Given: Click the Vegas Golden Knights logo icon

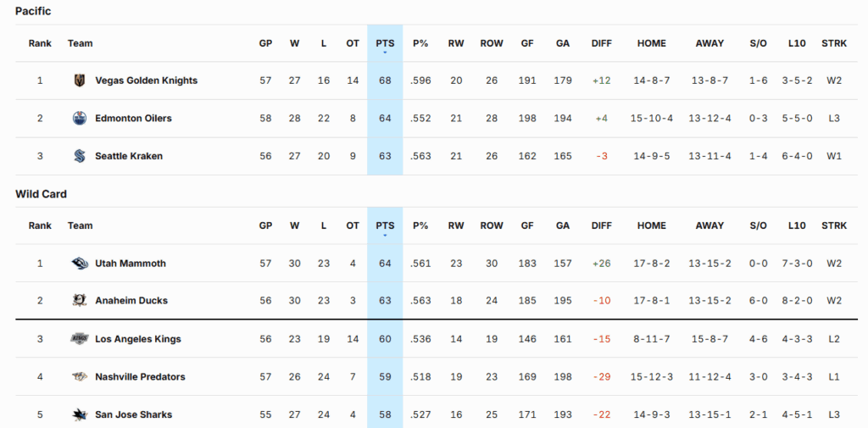Looking at the screenshot, I should click(80, 81).
